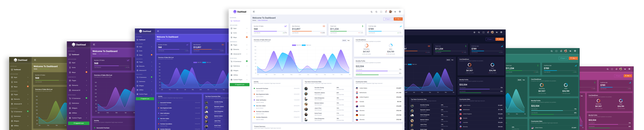This screenshot has height=130, width=644.
Task: Expand Pages in the white dashboard sidebar
Action: pyautogui.click(x=239, y=45)
